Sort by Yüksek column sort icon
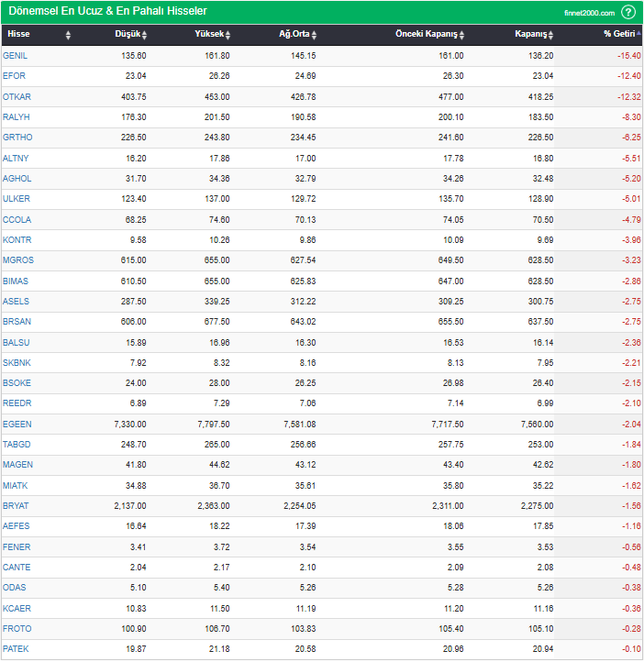 228,35
